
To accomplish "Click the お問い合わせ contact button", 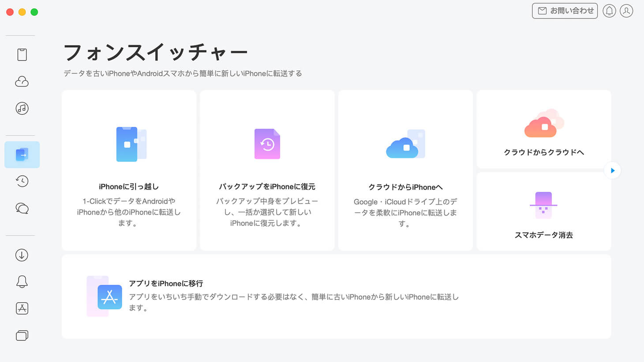I will (x=565, y=11).
